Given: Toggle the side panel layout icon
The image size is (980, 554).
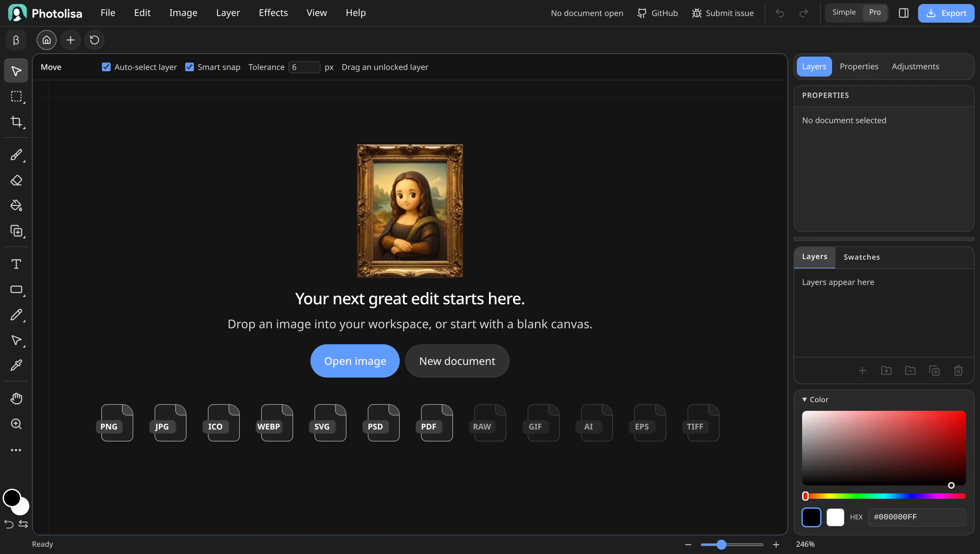Looking at the screenshot, I should tap(903, 13).
